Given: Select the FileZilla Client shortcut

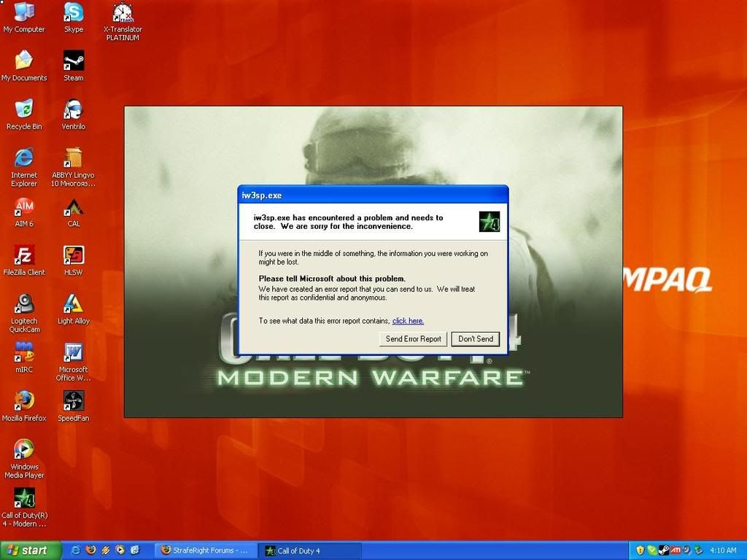Looking at the screenshot, I should (24, 260).
